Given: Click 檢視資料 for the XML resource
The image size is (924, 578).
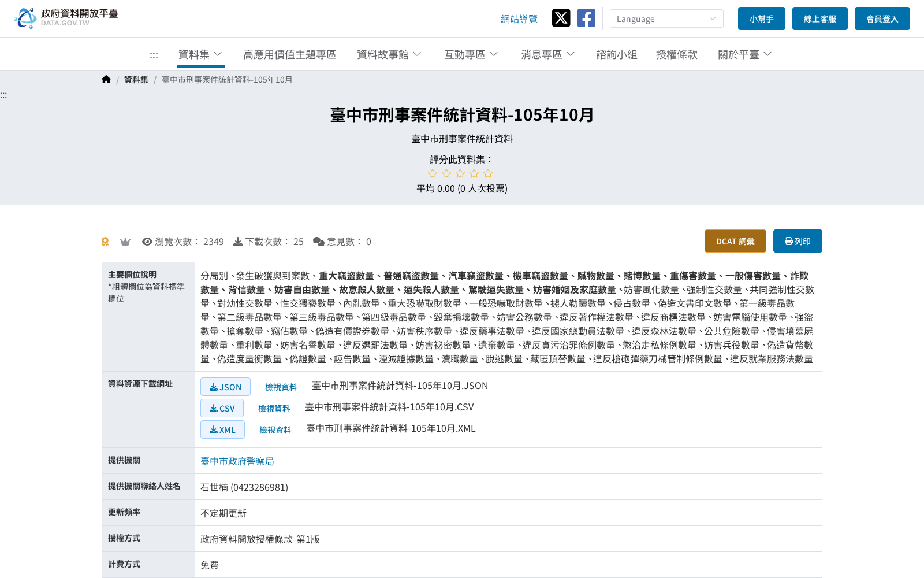Looking at the screenshot, I should (275, 430).
